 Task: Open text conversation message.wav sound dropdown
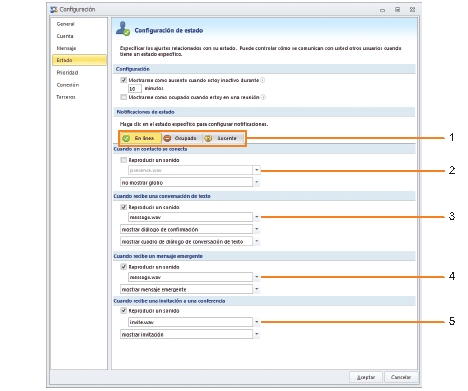coord(256,217)
